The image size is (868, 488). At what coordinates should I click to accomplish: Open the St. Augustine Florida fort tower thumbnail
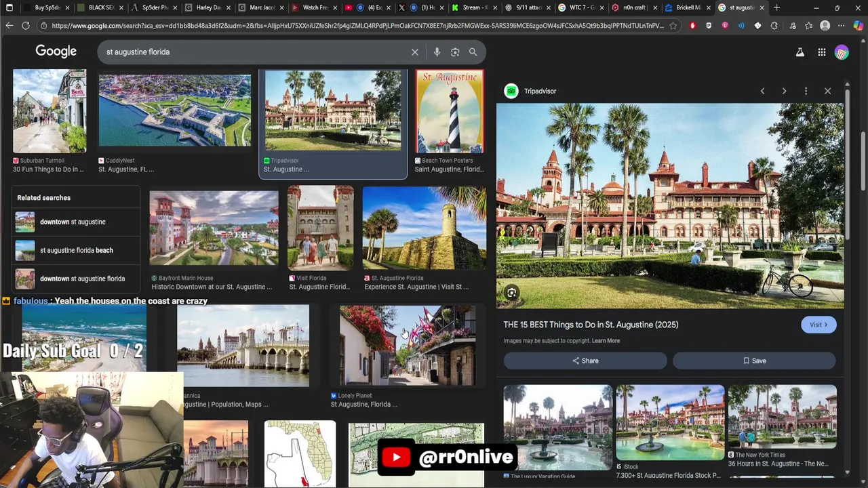click(425, 228)
